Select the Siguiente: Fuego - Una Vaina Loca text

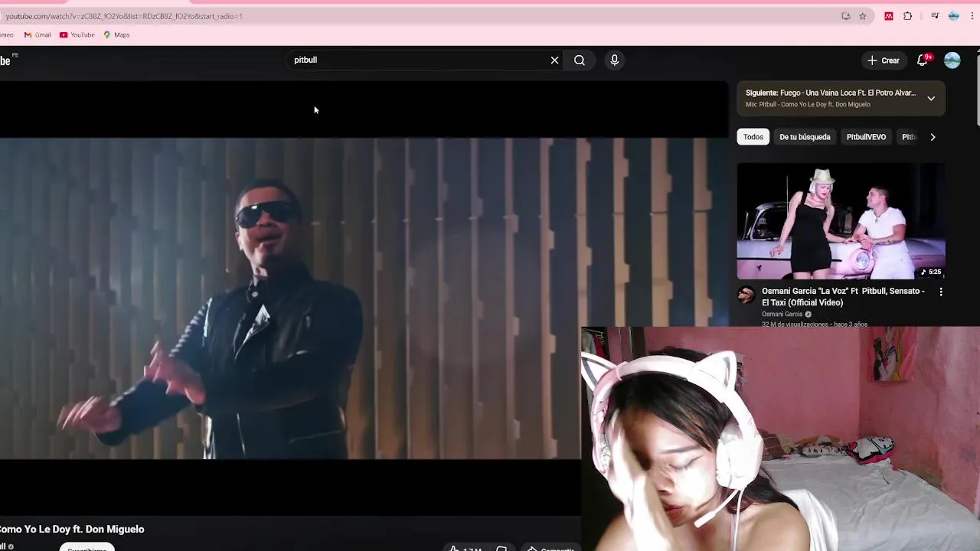coord(831,93)
